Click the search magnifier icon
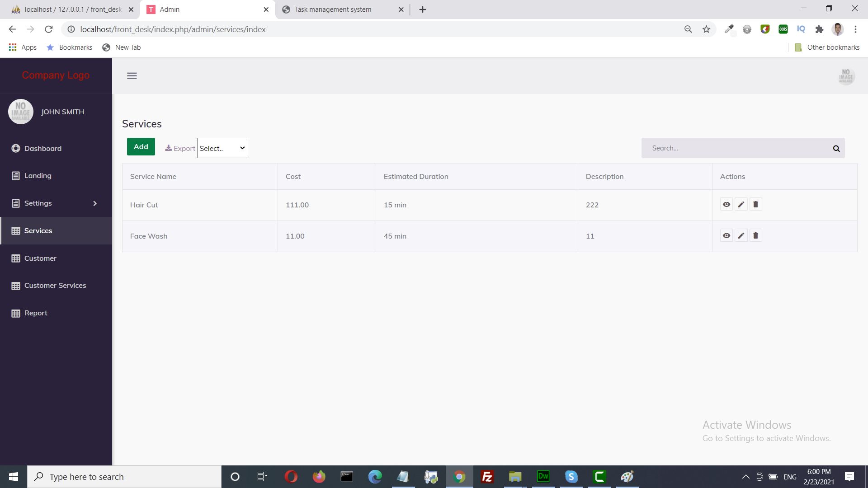The width and height of the screenshot is (868, 488). click(836, 148)
